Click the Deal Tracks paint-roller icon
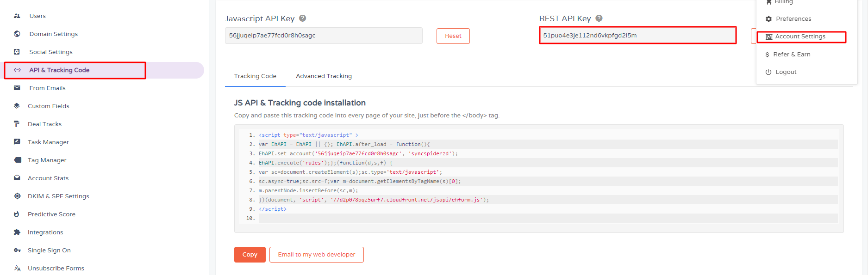This screenshot has width=868, height=275. tap(17, 124)
